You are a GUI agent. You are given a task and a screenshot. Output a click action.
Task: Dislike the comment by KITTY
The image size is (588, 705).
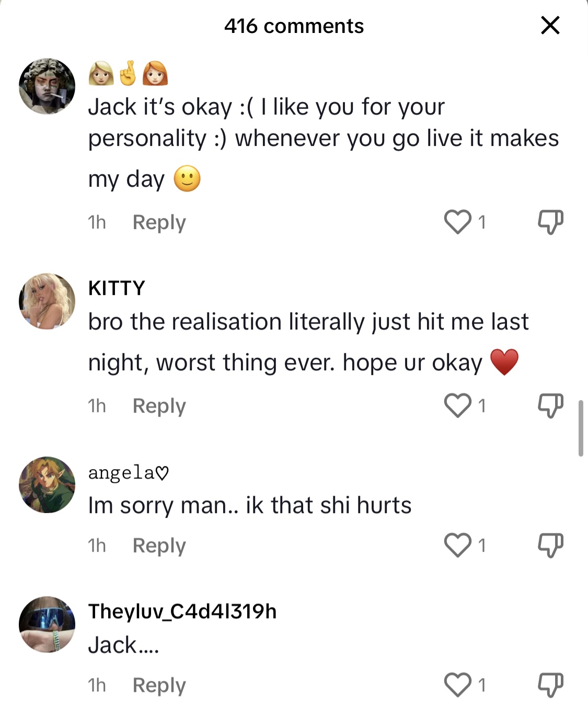(x=550, y=406)
